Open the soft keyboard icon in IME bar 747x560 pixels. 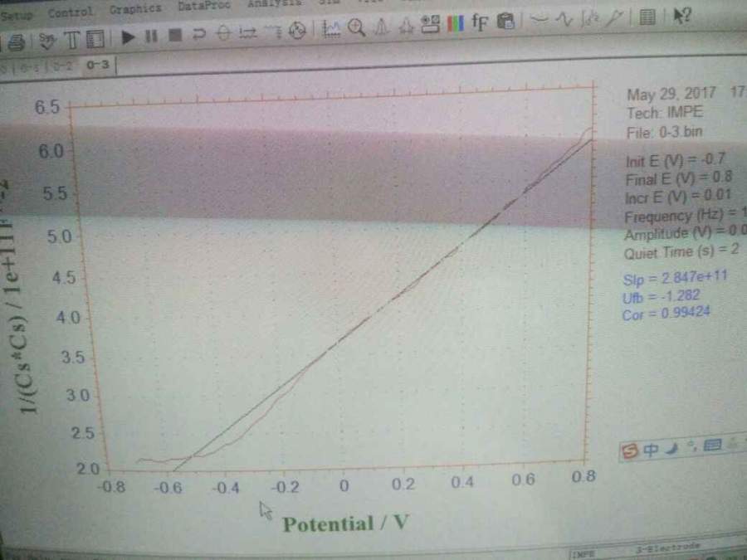pos(713,446)
